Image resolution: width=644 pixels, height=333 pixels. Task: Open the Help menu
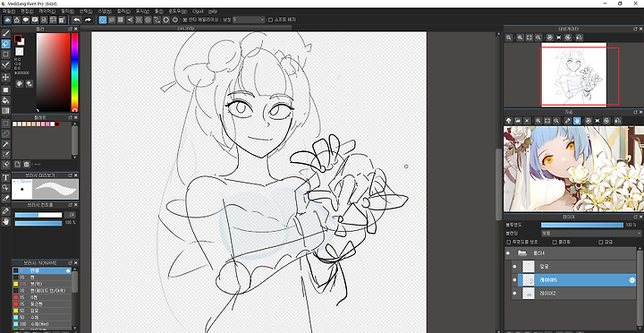pyautogui.click(x=212, y=12)
